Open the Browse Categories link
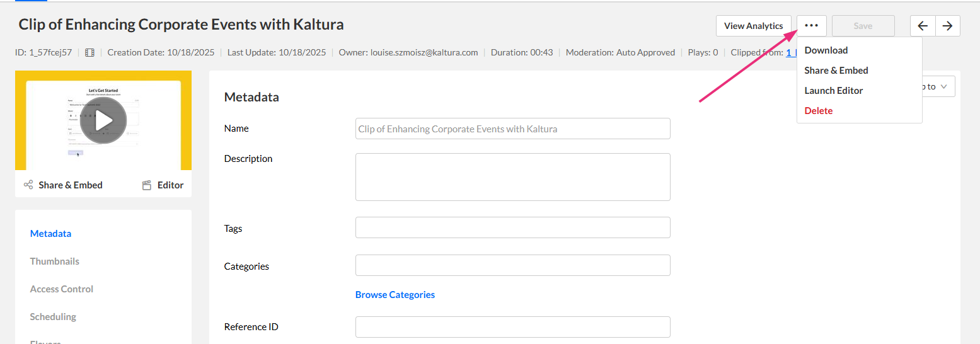Screen dimensions: 980x344 [395, 295]
